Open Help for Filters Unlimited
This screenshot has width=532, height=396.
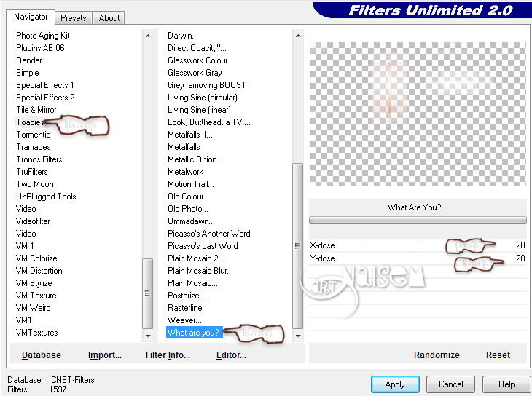(x=506, y=384)
